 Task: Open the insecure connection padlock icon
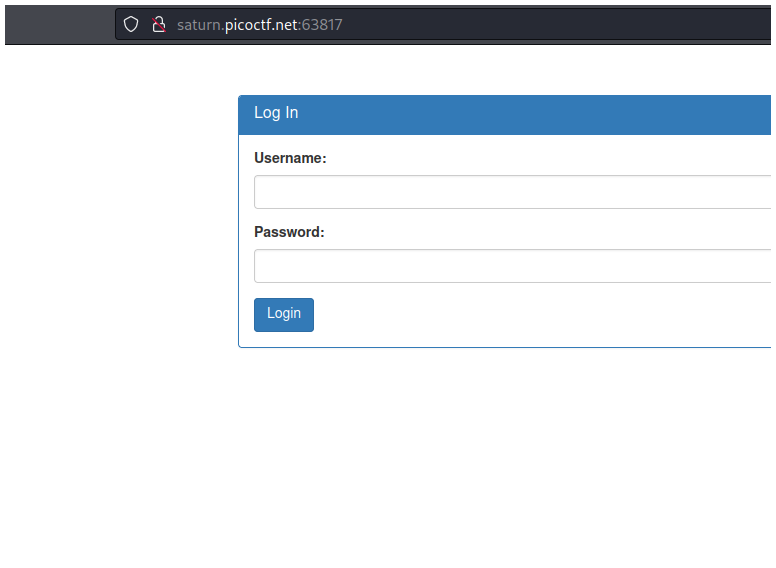(158, 25)
